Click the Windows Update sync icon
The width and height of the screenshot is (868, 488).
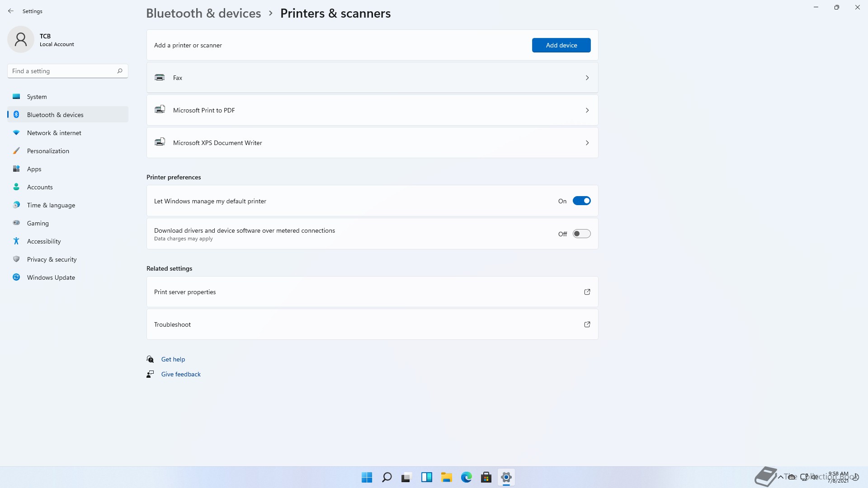click(x=16, y=277)
